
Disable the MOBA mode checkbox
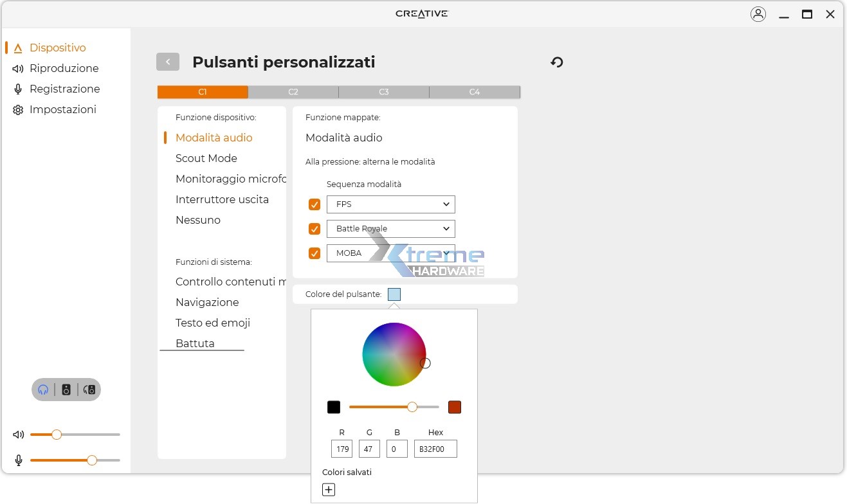314,253
